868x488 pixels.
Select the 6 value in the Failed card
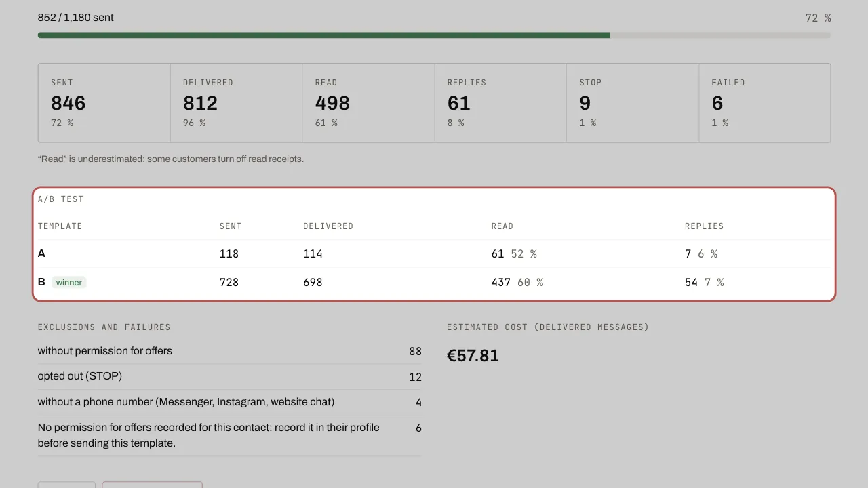717,103
